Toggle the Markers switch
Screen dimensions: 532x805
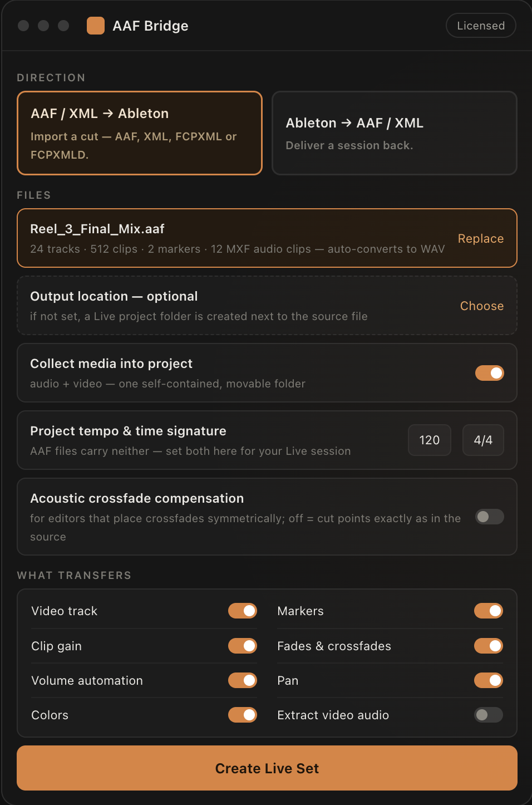click(489, 611)
